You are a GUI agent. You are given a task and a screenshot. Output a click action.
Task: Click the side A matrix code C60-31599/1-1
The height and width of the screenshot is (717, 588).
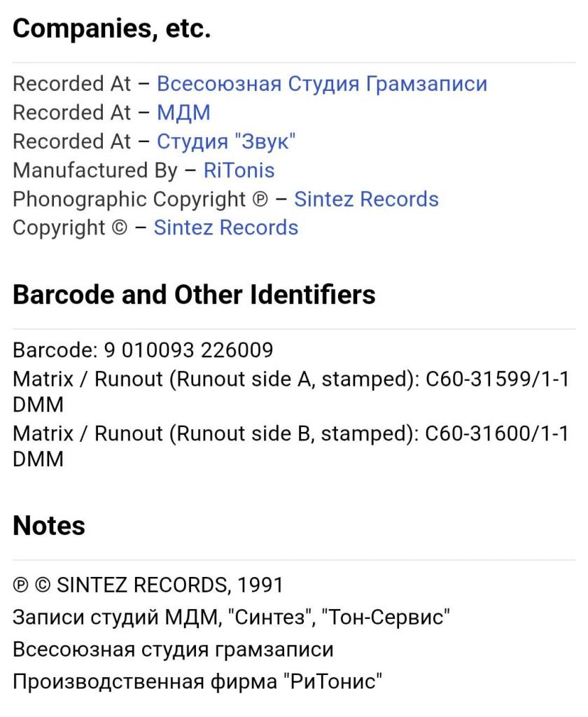[x=497, y=379]
